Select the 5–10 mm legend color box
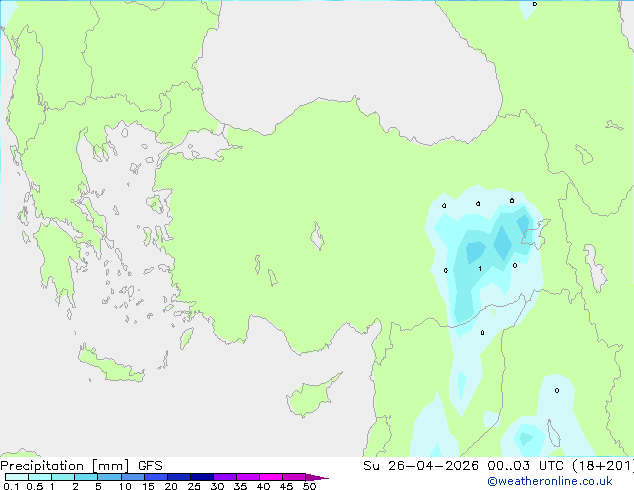634x490 pixels. tap(109, 477)
